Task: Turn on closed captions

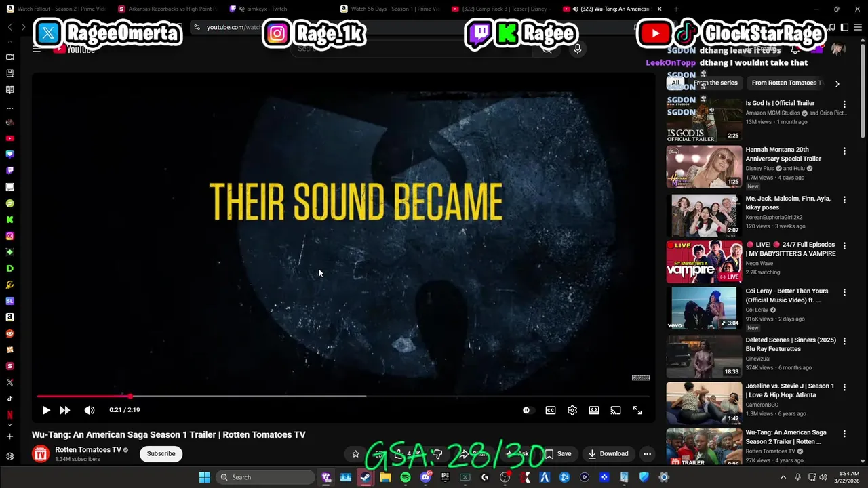Action: [x=551, y=410]
